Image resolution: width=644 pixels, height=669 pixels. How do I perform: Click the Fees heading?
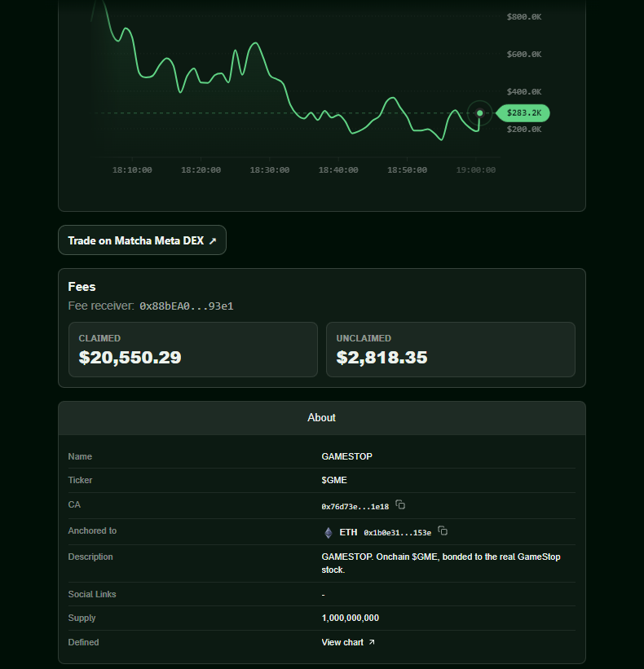tap(82, 287)
